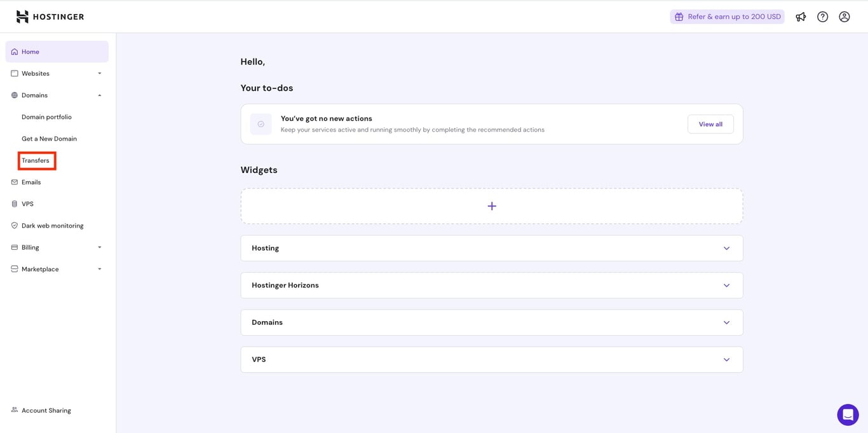
Task: Click the Hostinger logo
Action: tap(50, 17)
